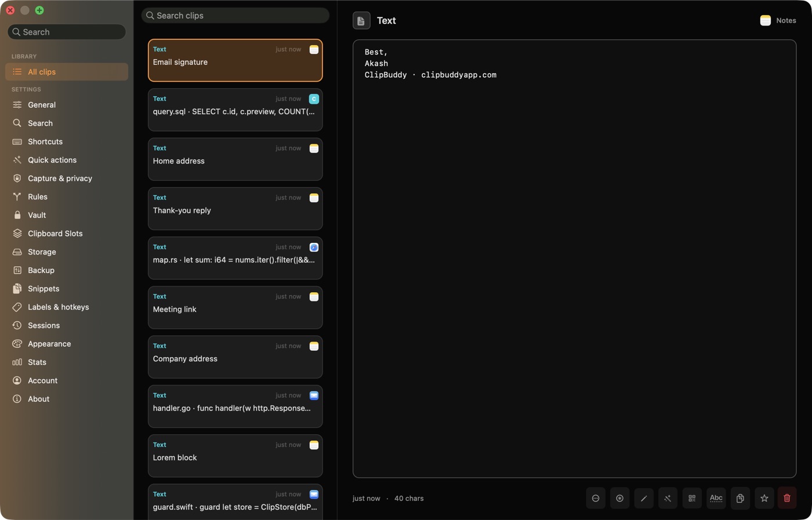Open the Search settings page in sidebar
This screenshot has height=520, width=812.
[x=67, y=123]
